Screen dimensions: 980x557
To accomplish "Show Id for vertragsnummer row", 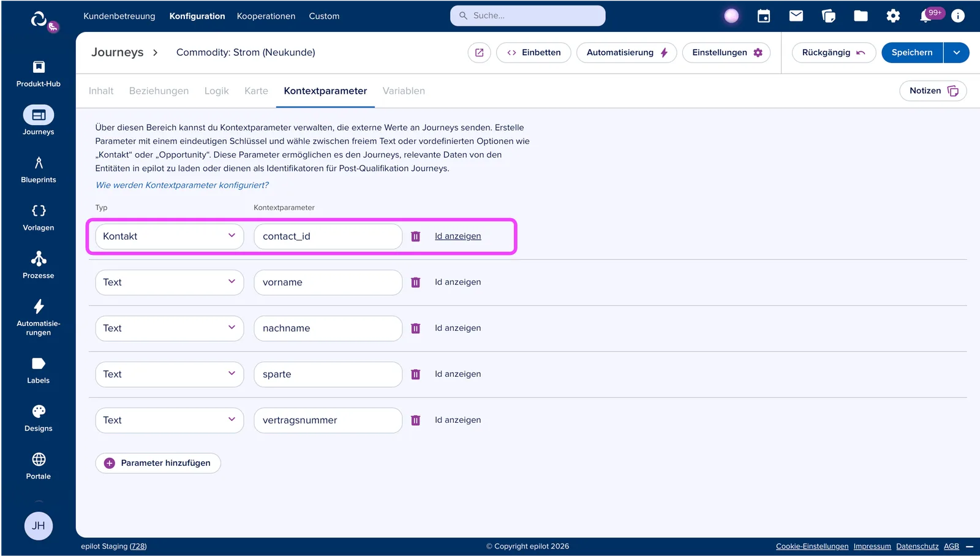I will [x=458, y=420].
